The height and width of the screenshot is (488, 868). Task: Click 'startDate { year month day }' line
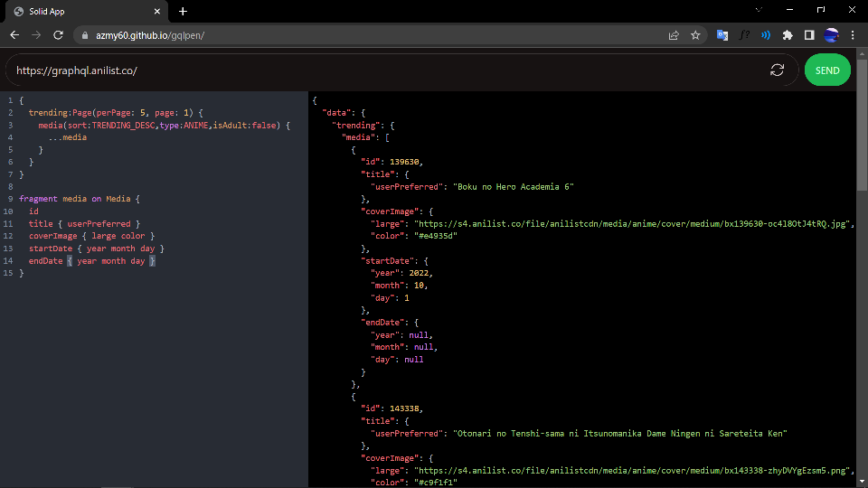pos(97,249)
